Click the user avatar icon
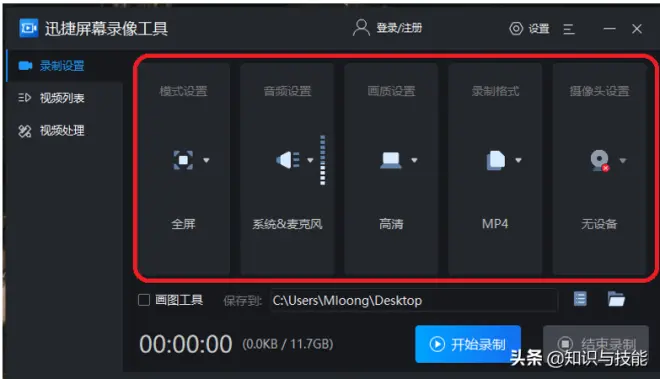 (x=361, y=28)
